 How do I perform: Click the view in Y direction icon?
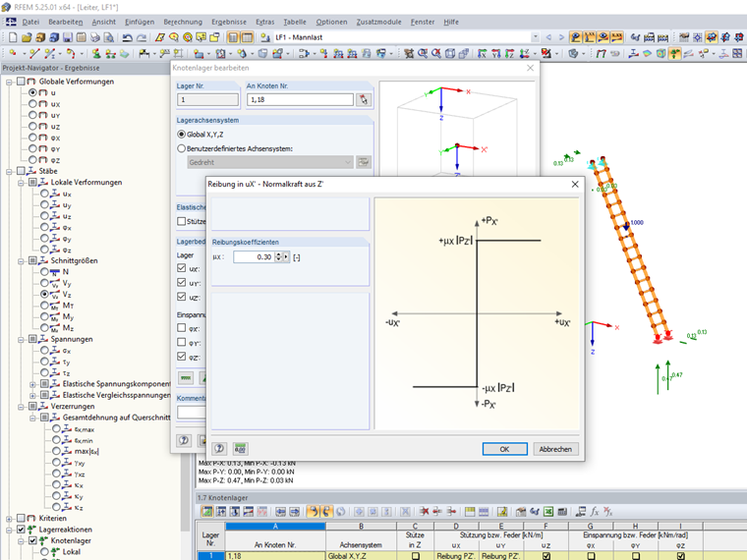click(496, 53)
